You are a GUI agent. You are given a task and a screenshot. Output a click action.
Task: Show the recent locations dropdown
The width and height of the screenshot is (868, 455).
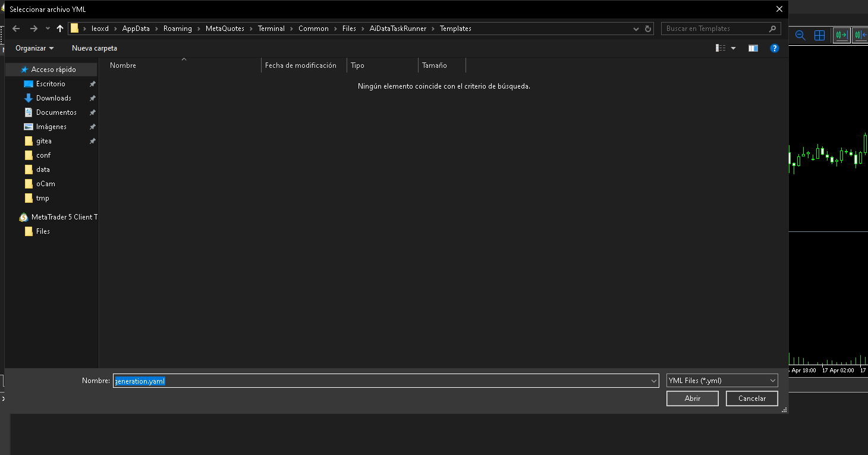pyautogui.click(x=48, y=29)
